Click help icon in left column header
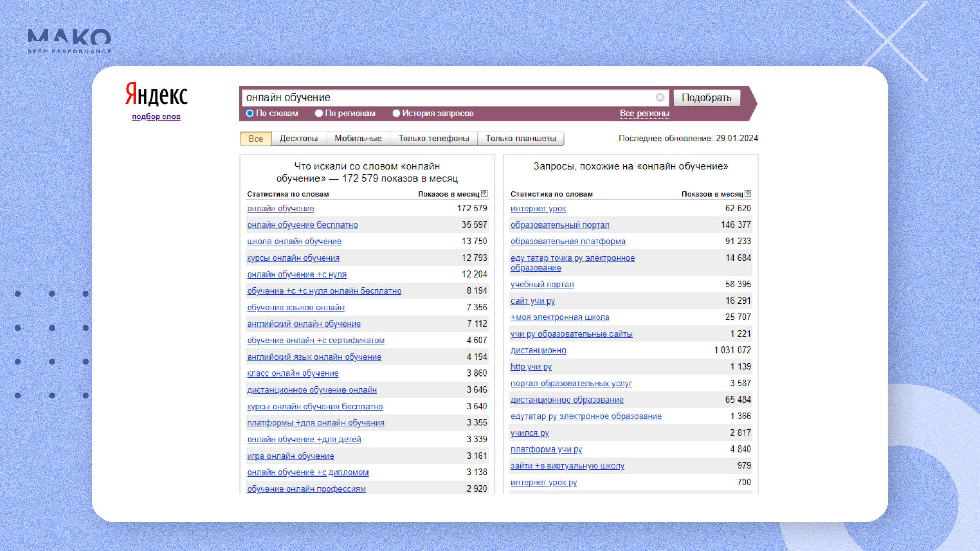 coord(484,194)
